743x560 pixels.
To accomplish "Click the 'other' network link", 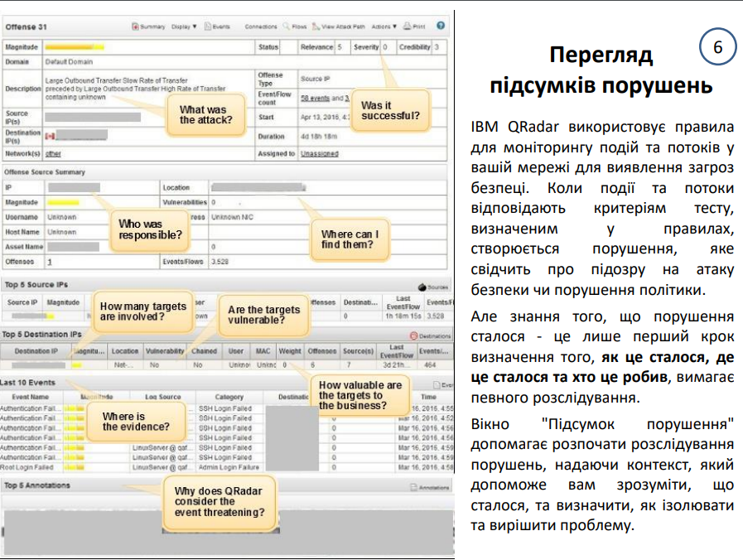I will (x=53, y=153).
